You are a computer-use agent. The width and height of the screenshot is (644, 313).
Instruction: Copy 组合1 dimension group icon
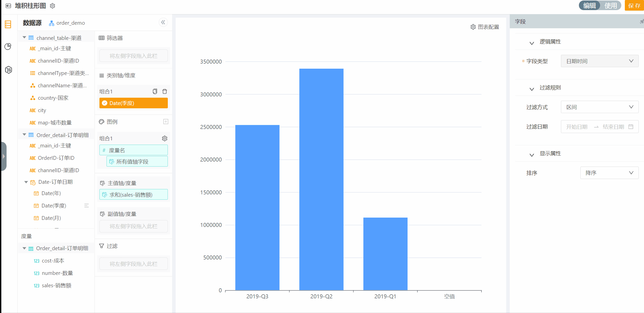coord(155,91)
